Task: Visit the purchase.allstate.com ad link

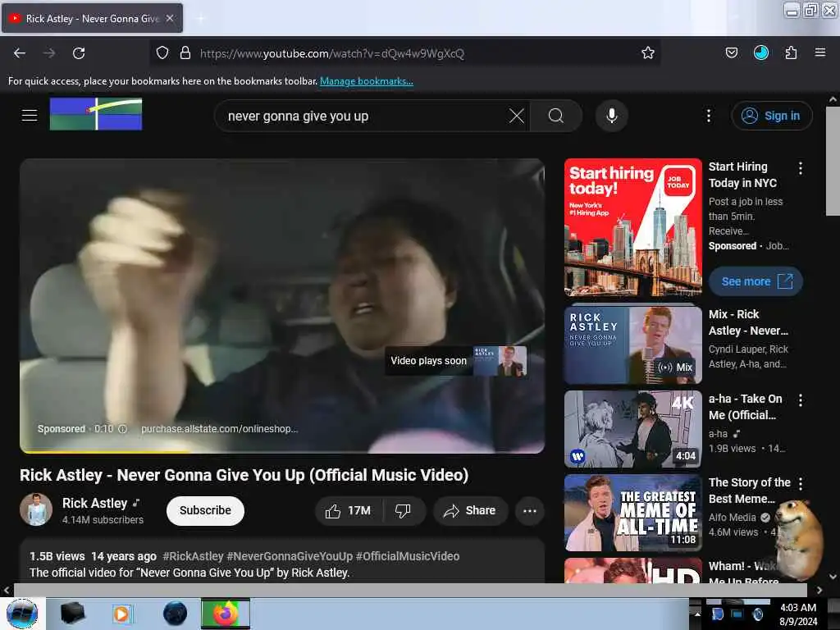Action: pyautogui.click(x=219, y=429)
